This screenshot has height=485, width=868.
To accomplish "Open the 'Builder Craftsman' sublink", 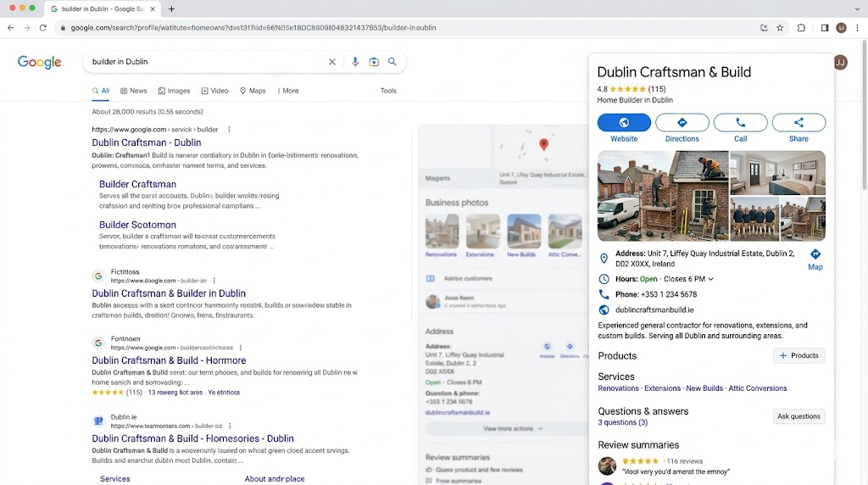I will coord(137,184).
